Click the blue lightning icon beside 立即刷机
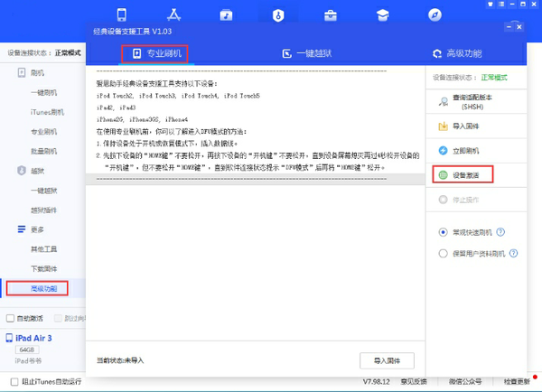This screenshot has height=392, width=542. click(x=443, y=151)
